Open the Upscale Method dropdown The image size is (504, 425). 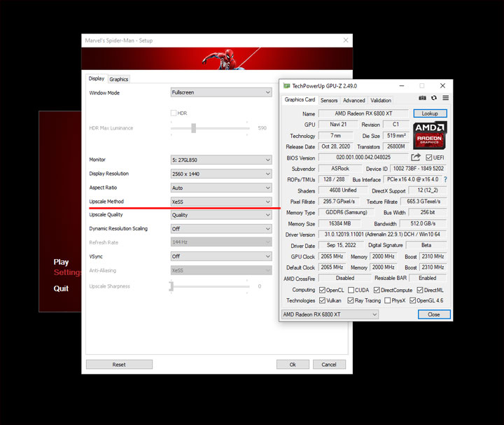click(x=221, y=202)
